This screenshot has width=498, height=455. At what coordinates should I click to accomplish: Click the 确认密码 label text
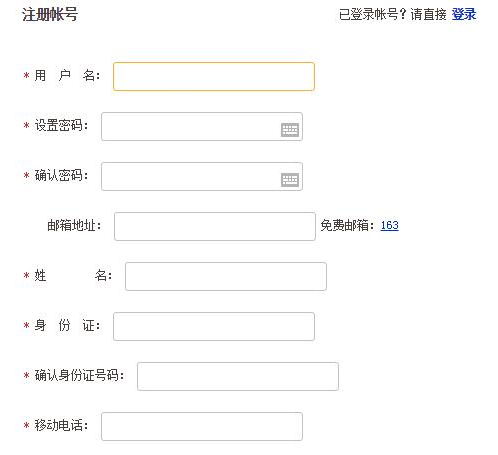[x=61, y=176]
